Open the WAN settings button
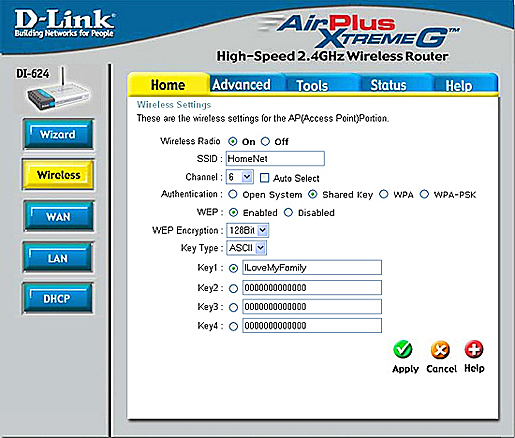The image size is (515, 438). click(58, 217)
